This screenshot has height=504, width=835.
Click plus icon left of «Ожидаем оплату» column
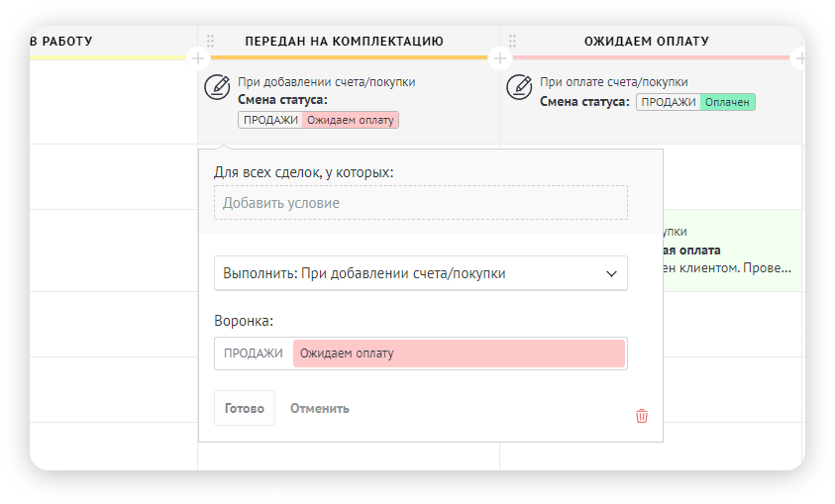pos(499,58)
